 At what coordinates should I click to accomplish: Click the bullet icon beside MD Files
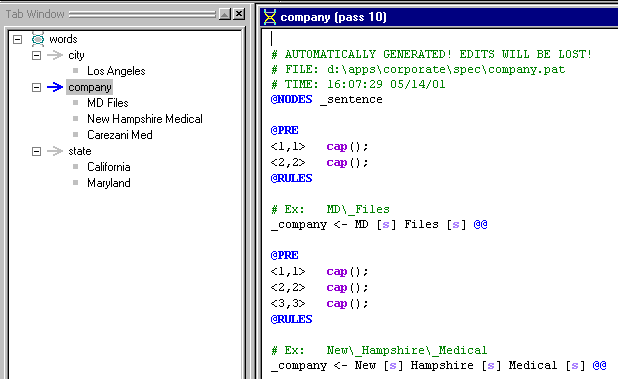(x=75, y=103)
